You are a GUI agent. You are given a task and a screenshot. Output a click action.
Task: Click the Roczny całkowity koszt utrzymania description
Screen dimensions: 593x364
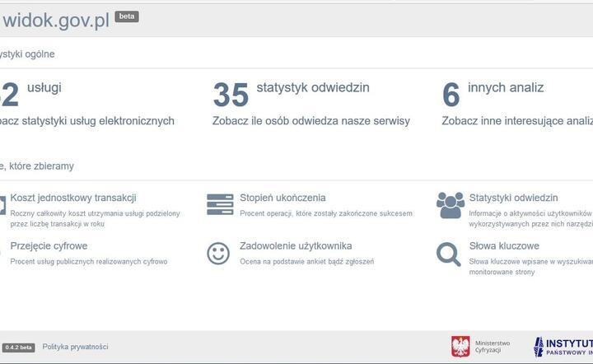click(95, 218)
